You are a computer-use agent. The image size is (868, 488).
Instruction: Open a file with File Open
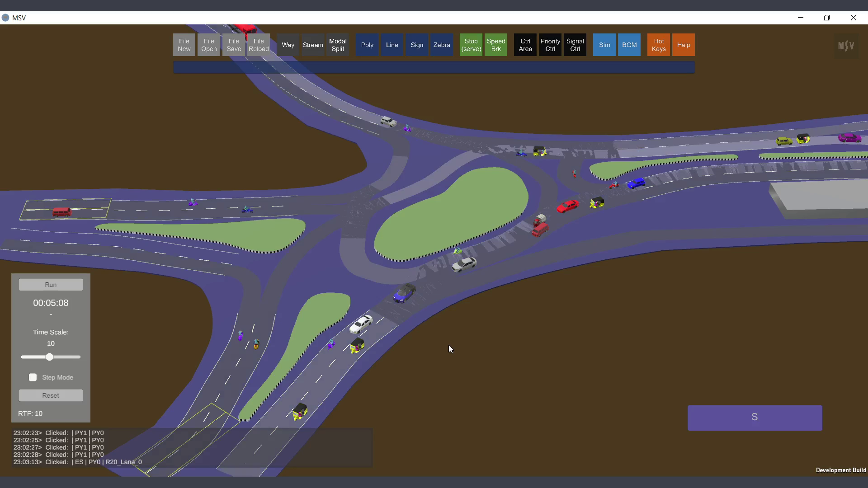[209, 45]
